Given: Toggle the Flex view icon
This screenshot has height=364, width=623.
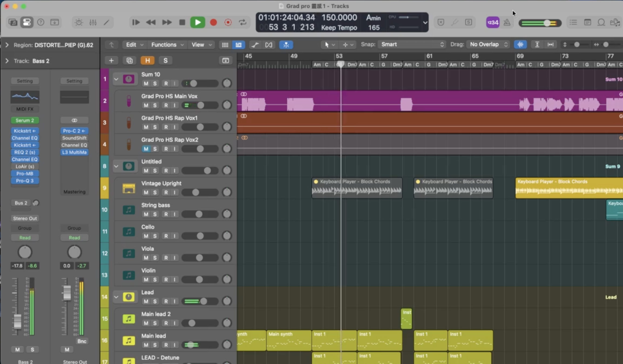Looking at the screenshot, I should tap(269, 45).
